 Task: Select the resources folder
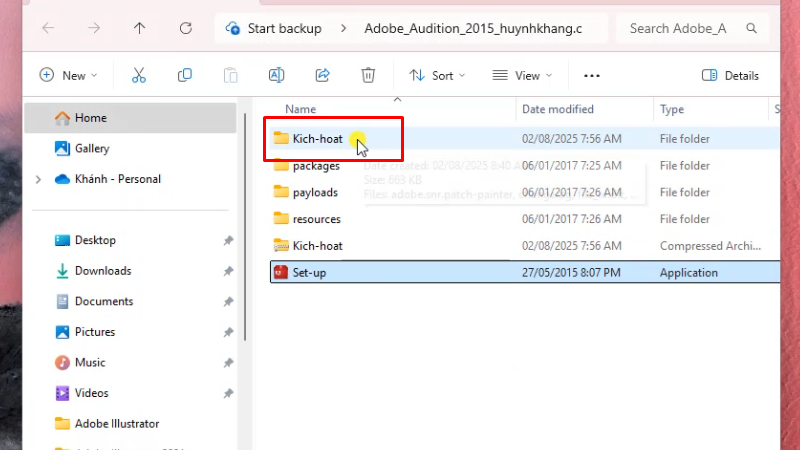(x=524, y=219)
